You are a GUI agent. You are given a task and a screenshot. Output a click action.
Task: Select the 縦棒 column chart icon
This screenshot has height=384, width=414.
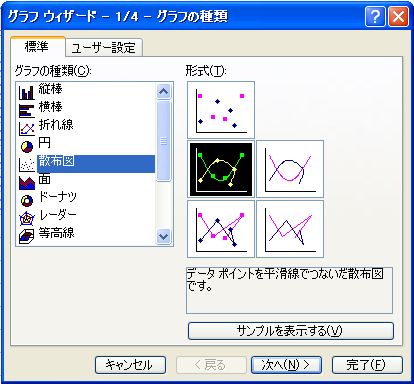(x=26, y=92)
